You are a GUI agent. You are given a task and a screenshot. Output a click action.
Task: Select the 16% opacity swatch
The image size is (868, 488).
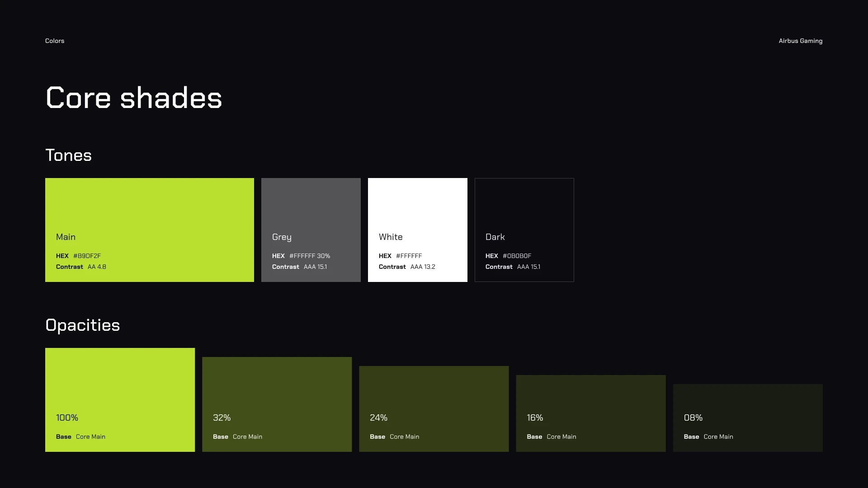pos(591,413)
